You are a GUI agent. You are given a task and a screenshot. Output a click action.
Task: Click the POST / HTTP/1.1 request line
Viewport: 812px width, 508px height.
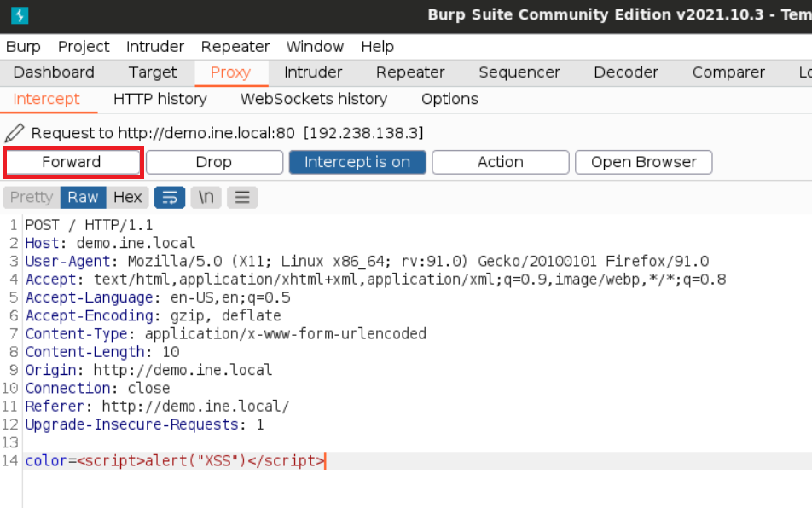coord(89,225)
